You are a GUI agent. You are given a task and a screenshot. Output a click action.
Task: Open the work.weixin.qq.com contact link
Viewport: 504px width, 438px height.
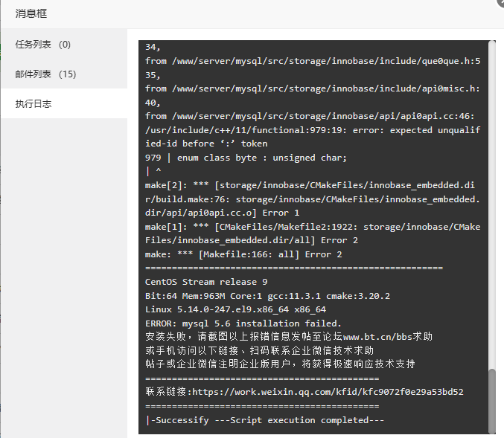[x=328, y=392]
